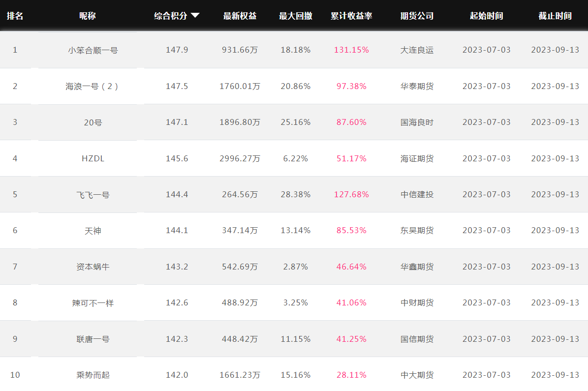
Task: Select futures company 中大期货
Action: coord(417,375)
